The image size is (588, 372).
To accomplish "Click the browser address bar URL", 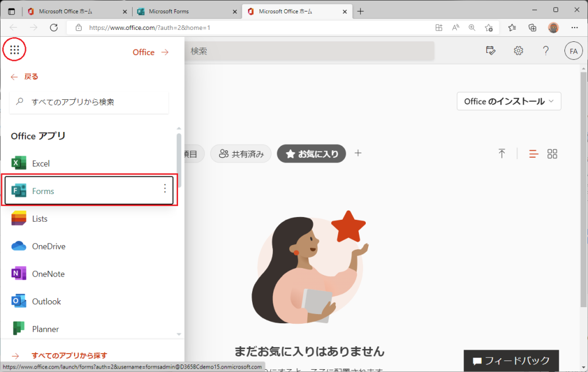I will click(150, 28).
